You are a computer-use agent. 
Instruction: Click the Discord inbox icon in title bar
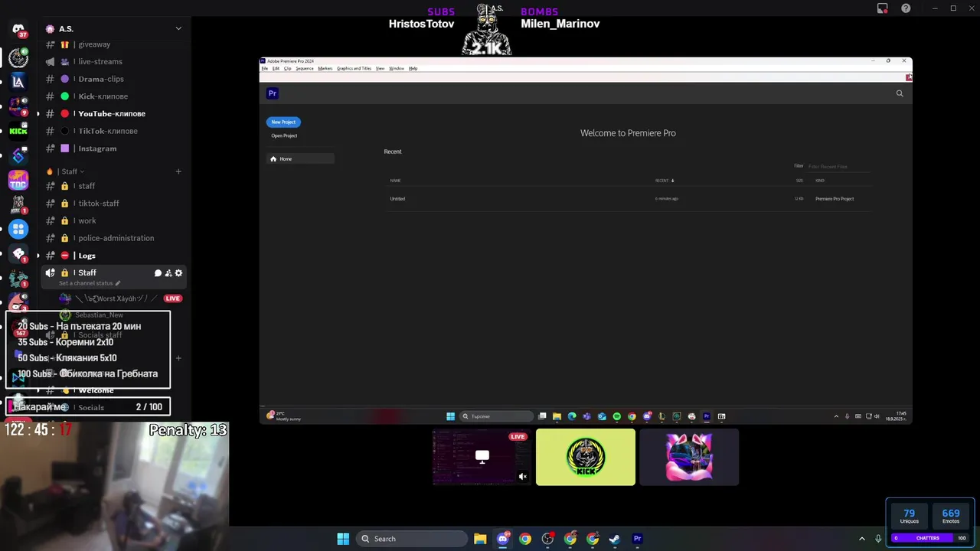click(883, 8)
